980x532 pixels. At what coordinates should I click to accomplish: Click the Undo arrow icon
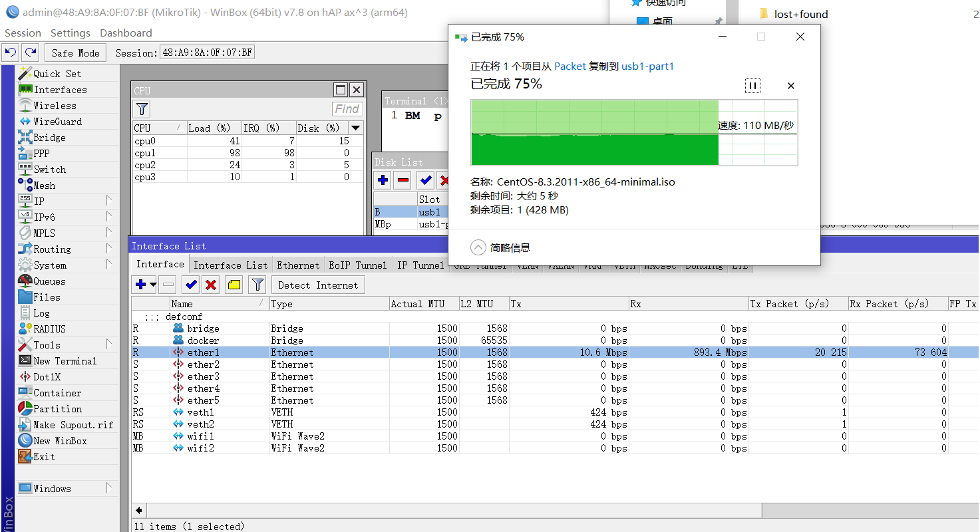[x=11, y=53]
